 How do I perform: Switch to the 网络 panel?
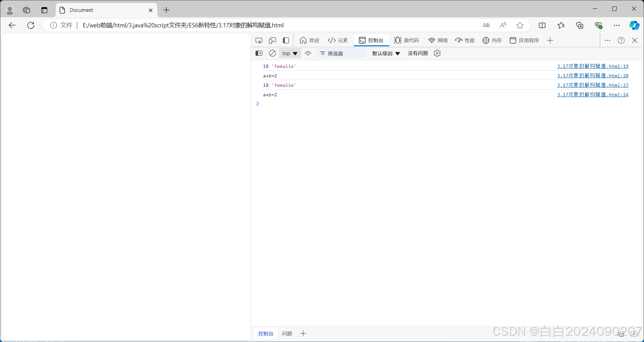pos(438,40)
